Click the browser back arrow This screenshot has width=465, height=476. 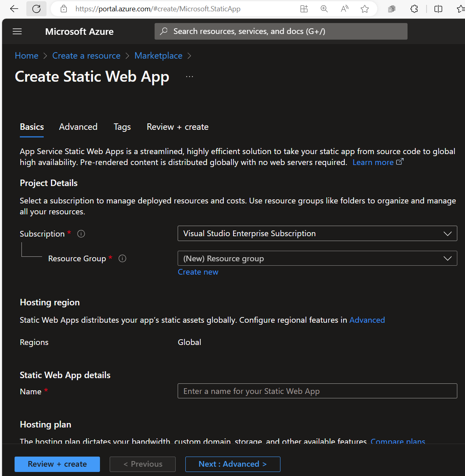[14, 9]
